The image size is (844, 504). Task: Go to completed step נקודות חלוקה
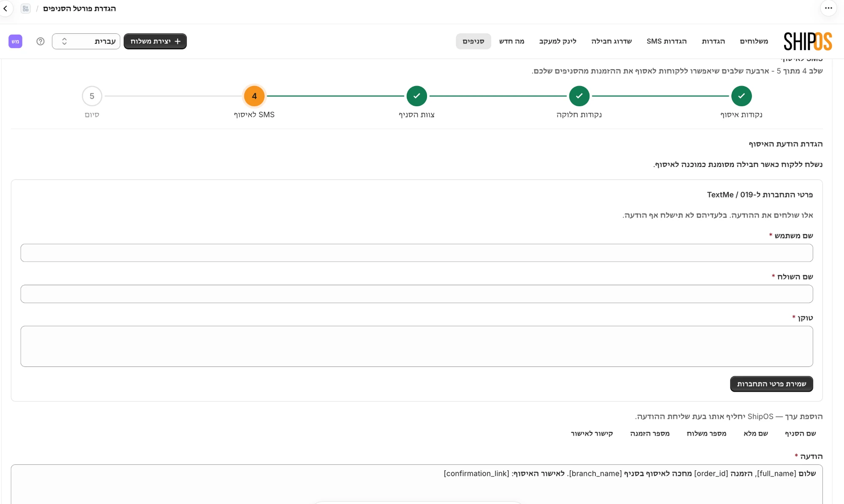(579, 96)
